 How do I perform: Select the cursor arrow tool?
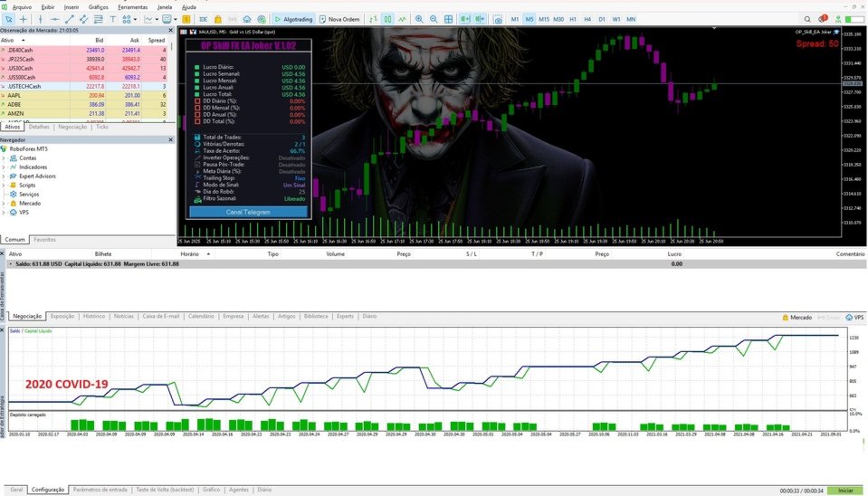coord(8,19)
